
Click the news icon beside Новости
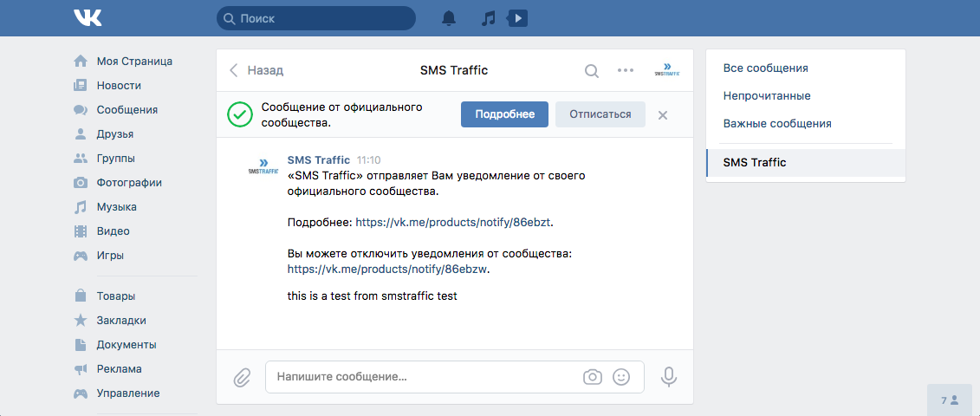click(x=81, y=86)
